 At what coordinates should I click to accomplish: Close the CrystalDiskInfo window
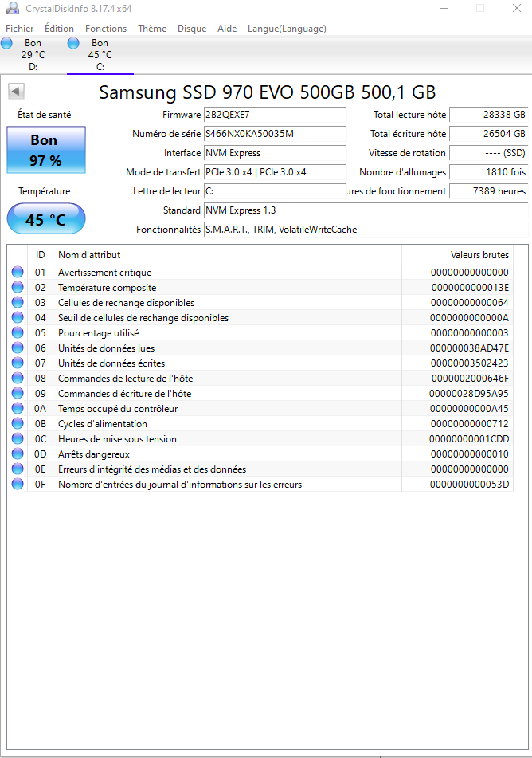click(517, 8)
